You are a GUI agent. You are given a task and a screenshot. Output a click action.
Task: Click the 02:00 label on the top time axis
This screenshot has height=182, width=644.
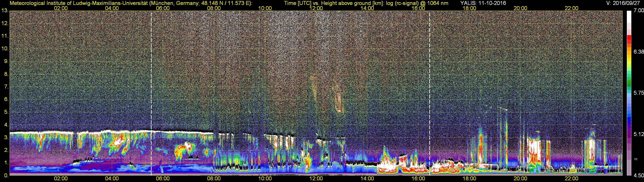click(61, 8)
